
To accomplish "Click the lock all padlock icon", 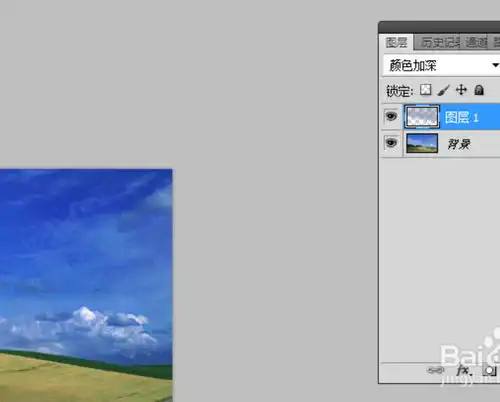I will (x=479, y=90).
